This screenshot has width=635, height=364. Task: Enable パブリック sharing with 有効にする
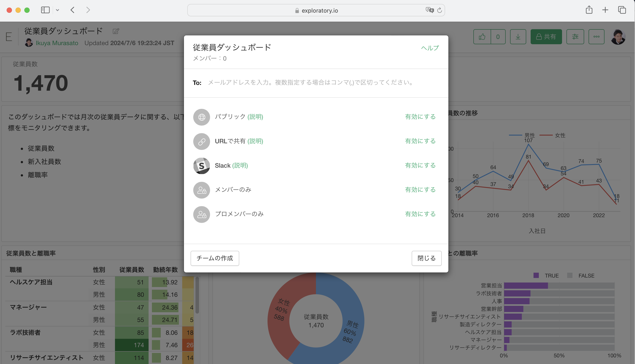coord(420,117)
